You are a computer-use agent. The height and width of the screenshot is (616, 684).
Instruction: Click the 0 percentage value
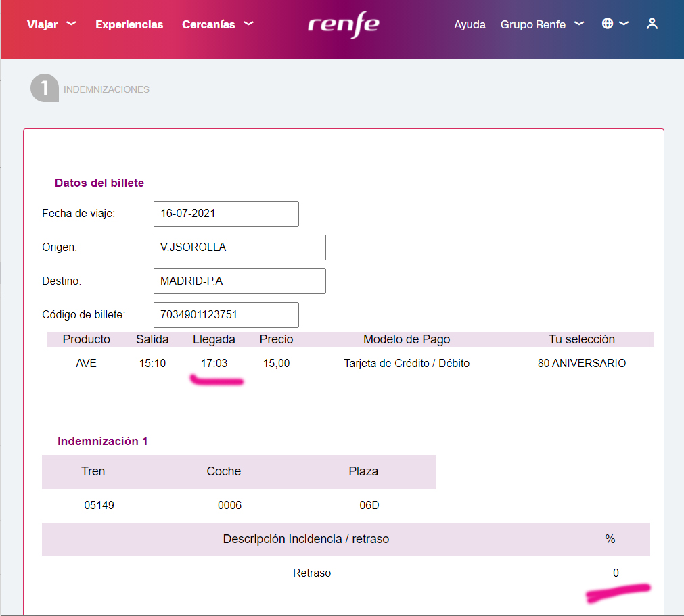(x=616, y=573)
